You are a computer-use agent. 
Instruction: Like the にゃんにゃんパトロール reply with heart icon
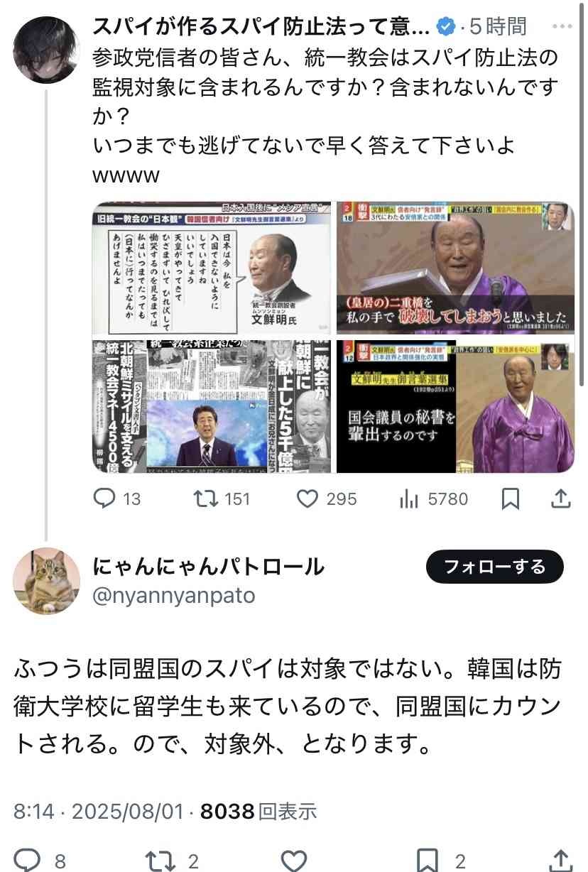(x=294, y=861)
